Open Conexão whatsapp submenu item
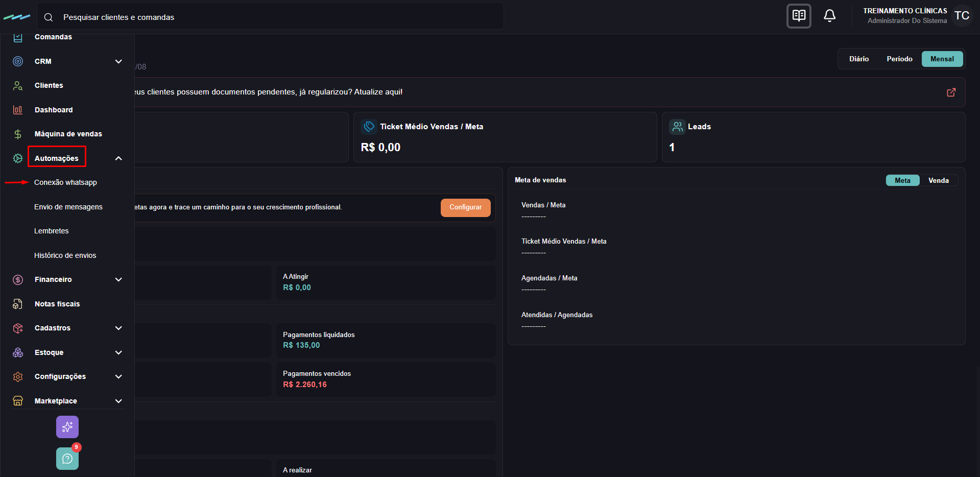Viewport: 980px width, 477px height. [x=65, y=182]
